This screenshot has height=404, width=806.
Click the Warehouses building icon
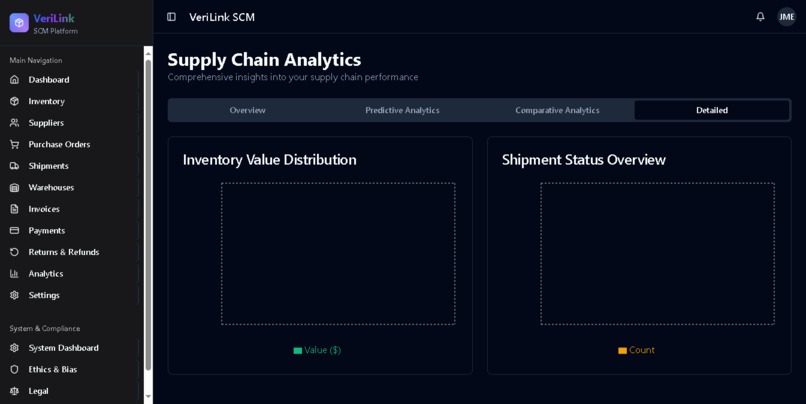pyautogui.click(x=14, y=188)
